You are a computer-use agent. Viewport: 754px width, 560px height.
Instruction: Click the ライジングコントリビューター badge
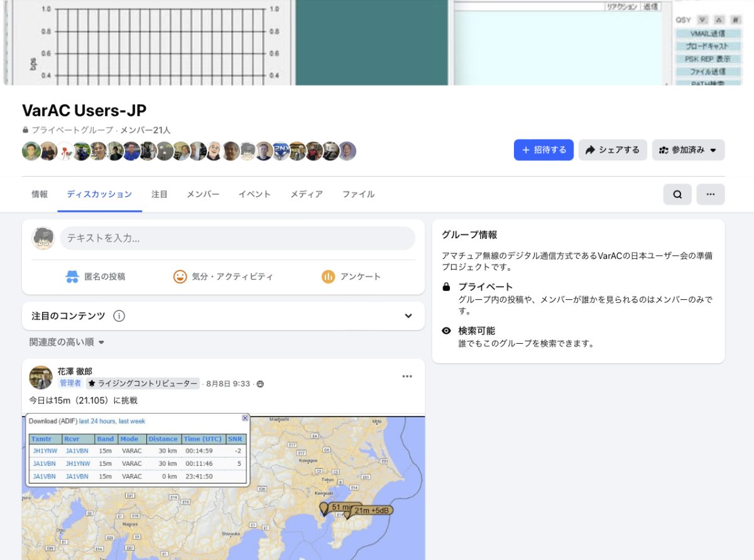(143, 383)
